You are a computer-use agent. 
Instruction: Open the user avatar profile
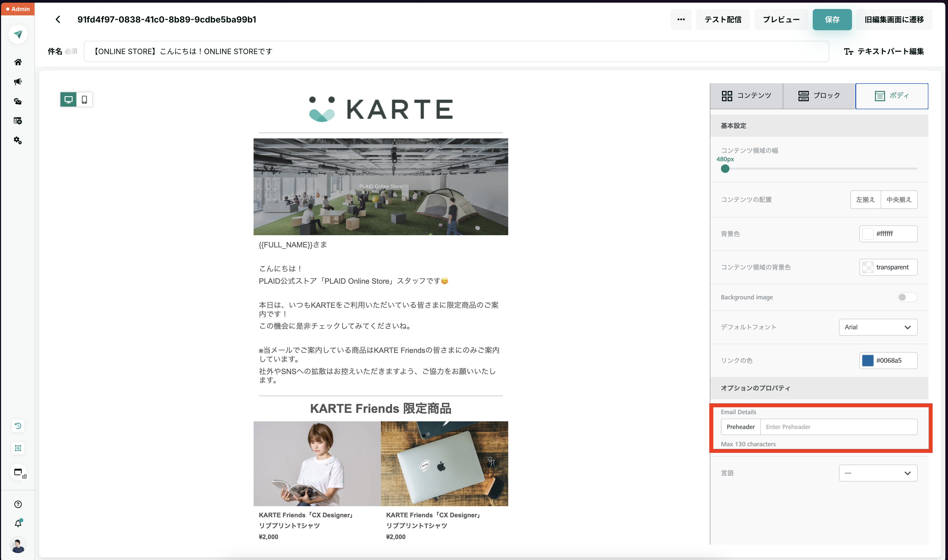(x=18, y=545)
